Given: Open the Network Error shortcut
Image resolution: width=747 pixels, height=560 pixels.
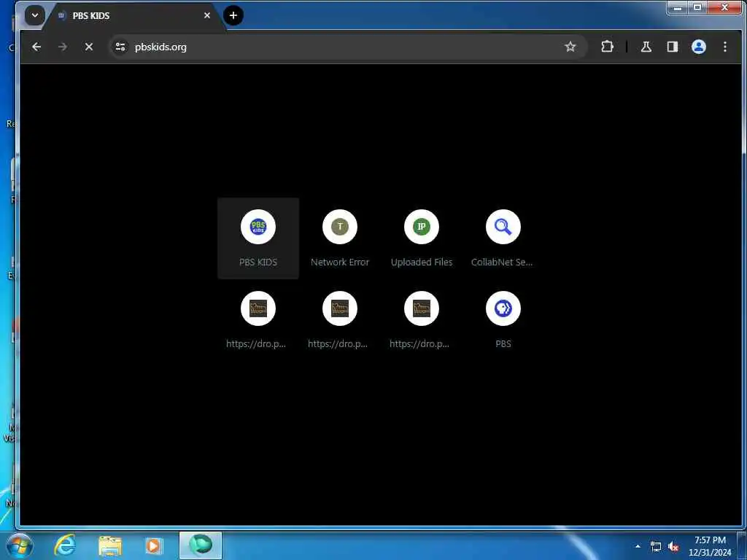Looking at the screenshot, I should (340, 238).
